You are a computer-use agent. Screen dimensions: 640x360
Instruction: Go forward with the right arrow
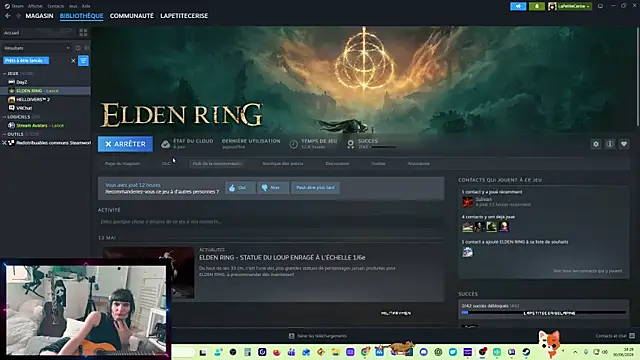(18, 16)
